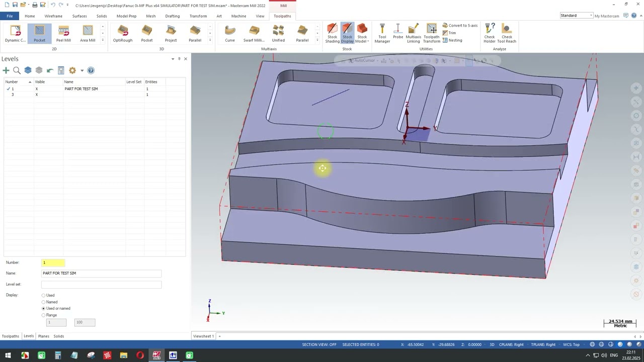Expand the Multiaxis toolpaths gallery
The width and height of the screenshot is (644, 362).
coord(317,40)
